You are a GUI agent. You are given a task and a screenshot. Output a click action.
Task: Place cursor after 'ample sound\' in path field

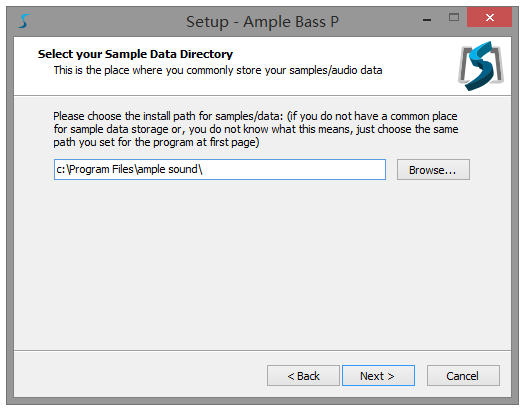pos(203,169)
